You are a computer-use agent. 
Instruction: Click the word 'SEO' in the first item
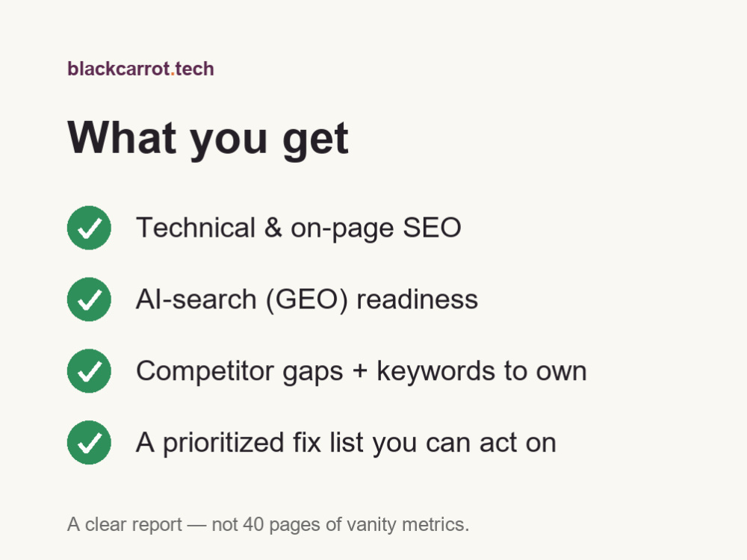click(x=432, y=228)
